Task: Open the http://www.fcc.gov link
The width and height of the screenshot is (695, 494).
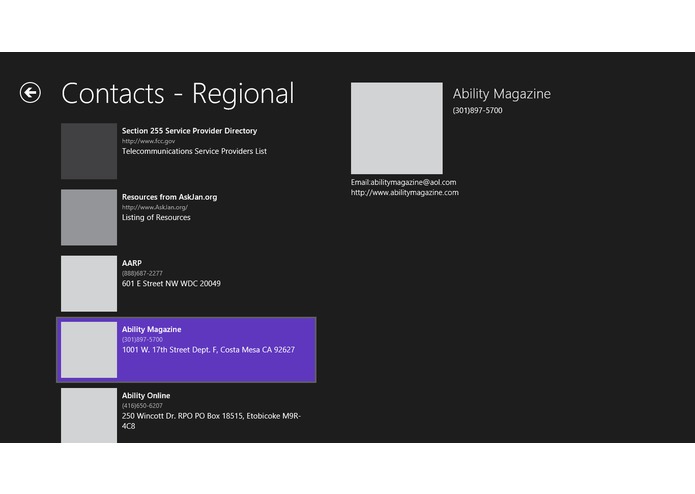Action: click(148, 141)
